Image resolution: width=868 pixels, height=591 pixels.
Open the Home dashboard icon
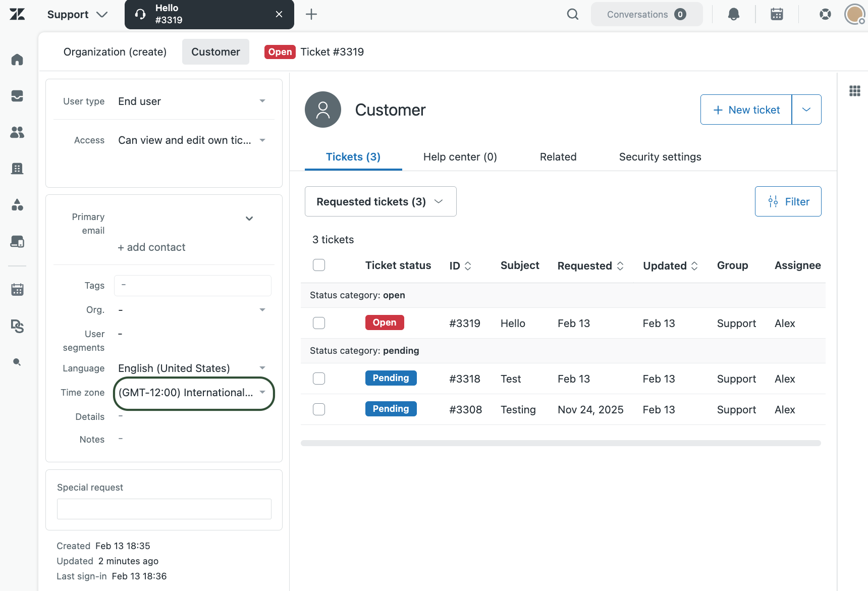coord(17,60)
